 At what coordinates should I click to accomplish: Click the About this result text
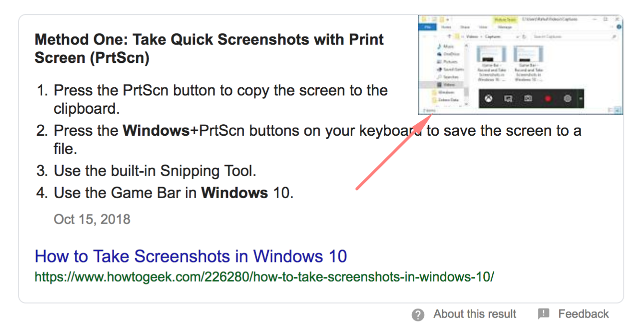tap(475, 314)
